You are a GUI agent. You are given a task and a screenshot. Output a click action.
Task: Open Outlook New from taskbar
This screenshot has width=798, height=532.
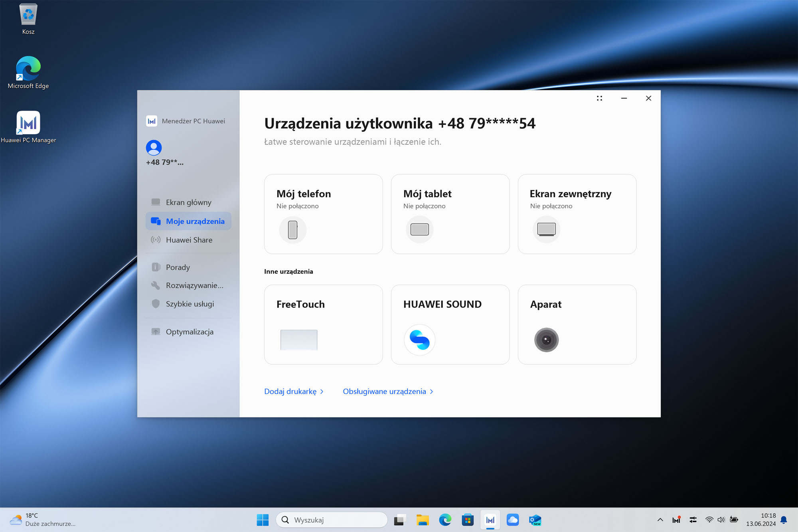(x=535, y=520)
